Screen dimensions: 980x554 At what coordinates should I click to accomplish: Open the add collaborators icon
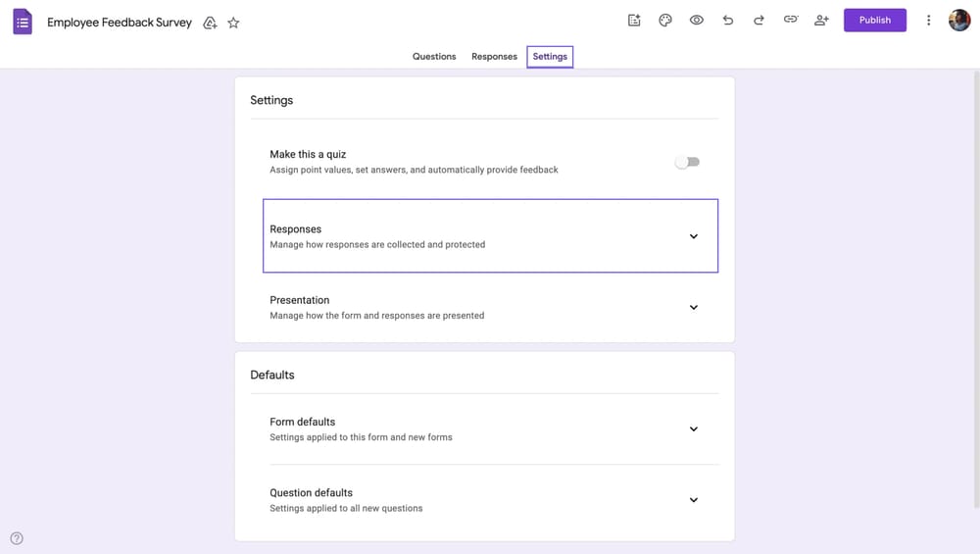point(821,20)
